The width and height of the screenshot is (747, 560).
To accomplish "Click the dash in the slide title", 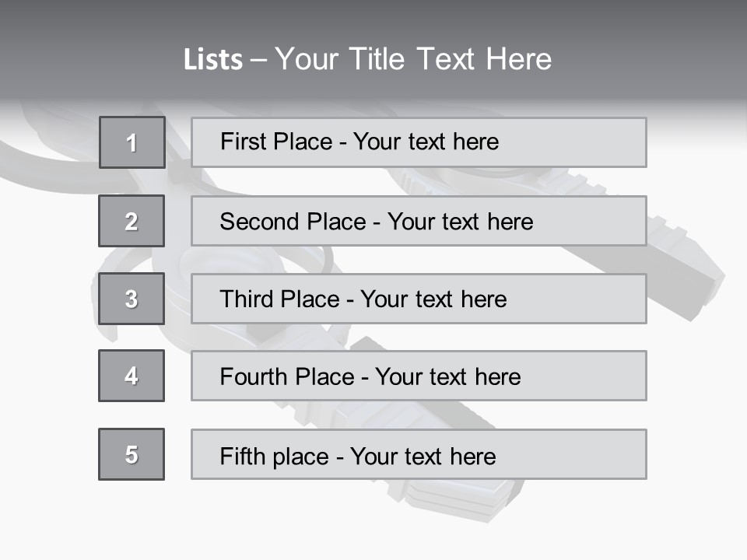I will [258, 60].
